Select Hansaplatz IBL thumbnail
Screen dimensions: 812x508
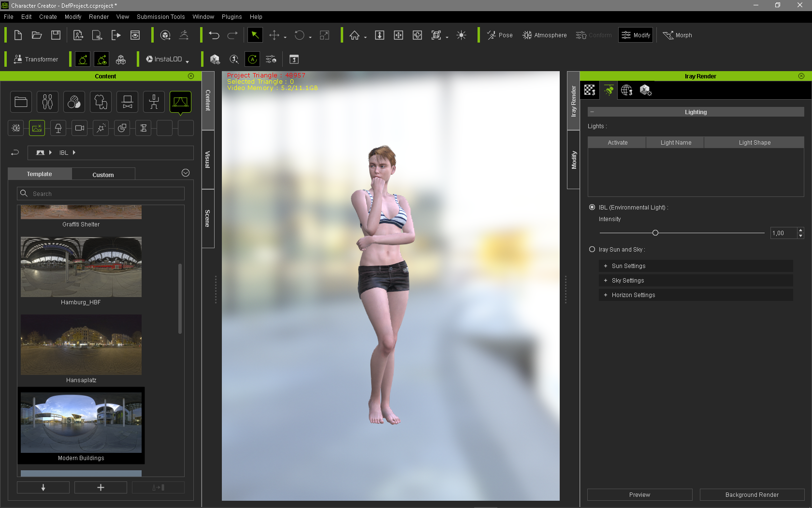[x=81, y=344]
